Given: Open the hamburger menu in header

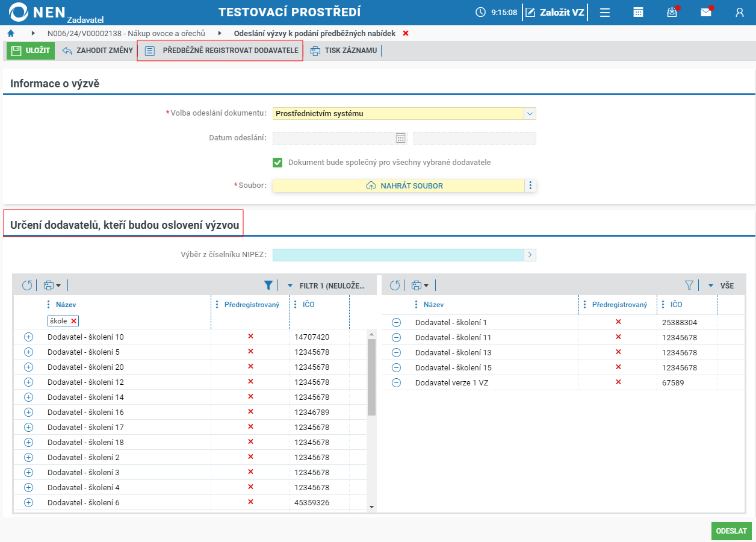Looking at the screenshot, I should click(605, 12).
